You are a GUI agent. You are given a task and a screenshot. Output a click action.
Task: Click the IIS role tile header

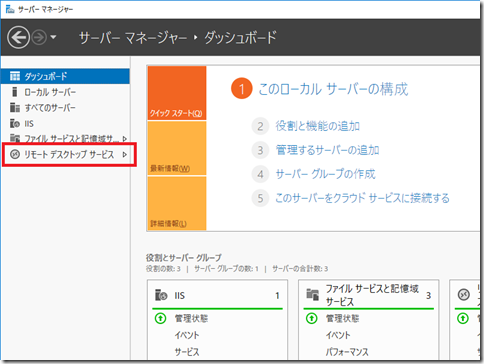pyautogui.click(x=217, y=295)
